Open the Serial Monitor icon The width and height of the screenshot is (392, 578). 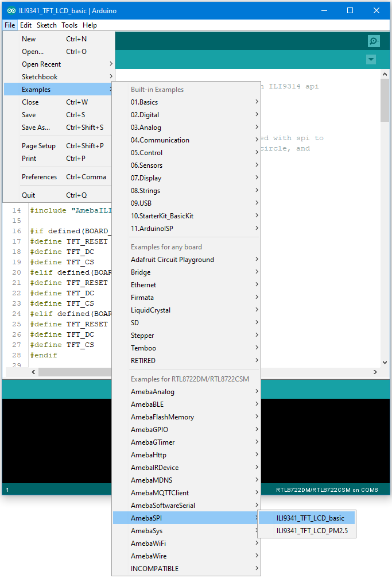pyautogui.click(x=374, y=41)
